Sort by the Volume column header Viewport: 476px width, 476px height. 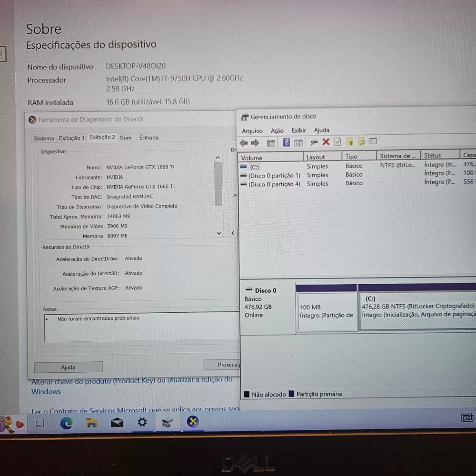point(271,158)
